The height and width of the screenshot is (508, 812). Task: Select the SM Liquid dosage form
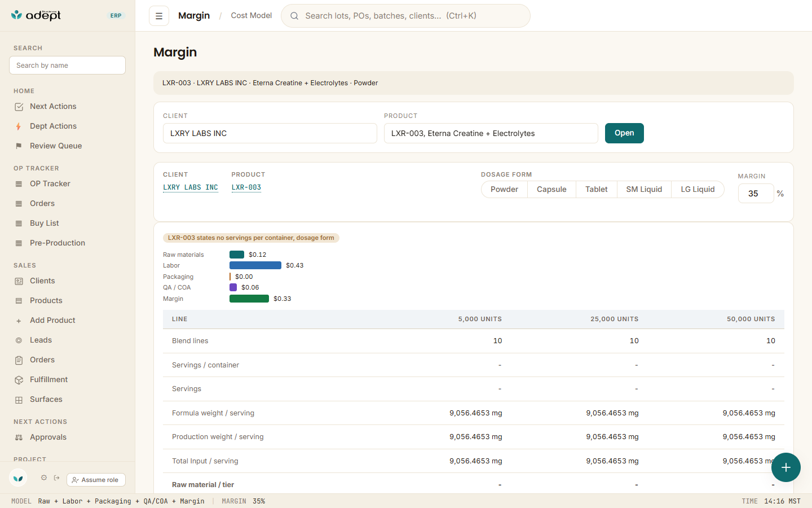644,190
